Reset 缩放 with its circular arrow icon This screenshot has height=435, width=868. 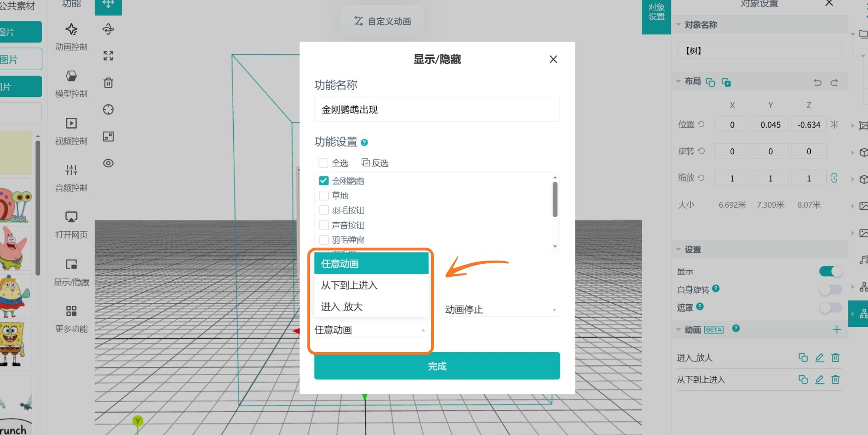[701, 177]
